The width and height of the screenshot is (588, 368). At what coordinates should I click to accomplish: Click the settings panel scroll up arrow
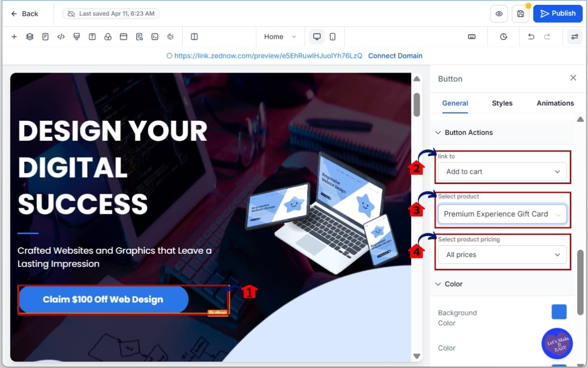(x=581, y=119)
